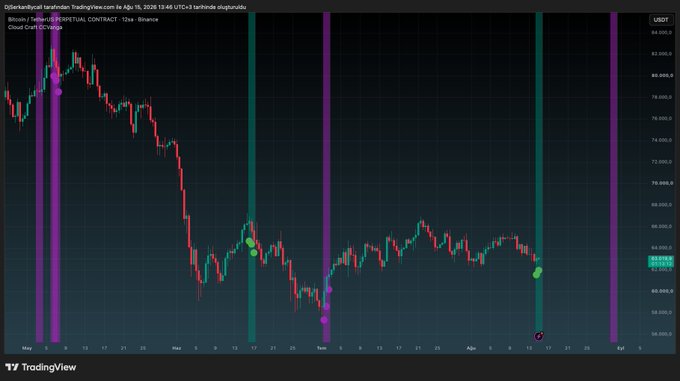Click the USDT currency button

[x=660, y=20]
